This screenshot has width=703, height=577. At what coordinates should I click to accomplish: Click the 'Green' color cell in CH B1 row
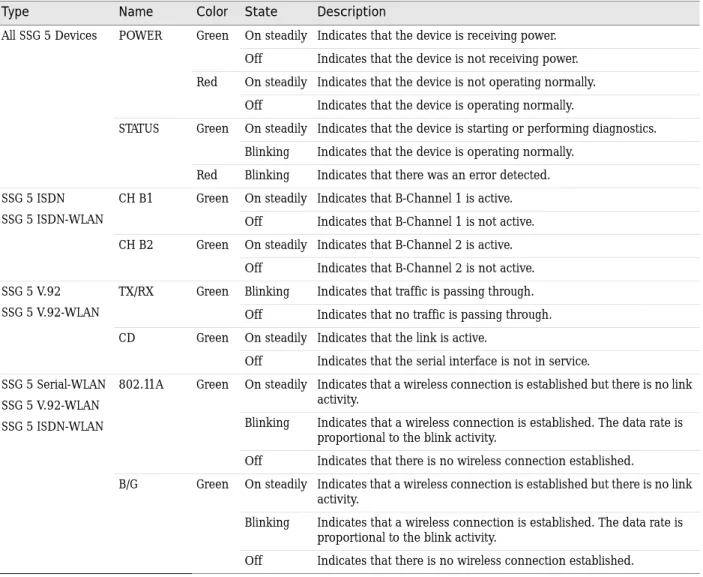coord(213,199)
